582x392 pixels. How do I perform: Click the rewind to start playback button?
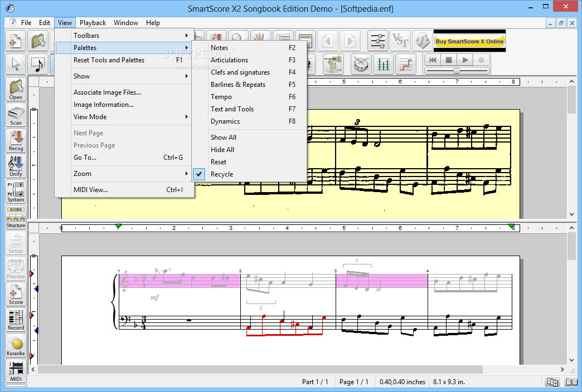tap(433, 60)
